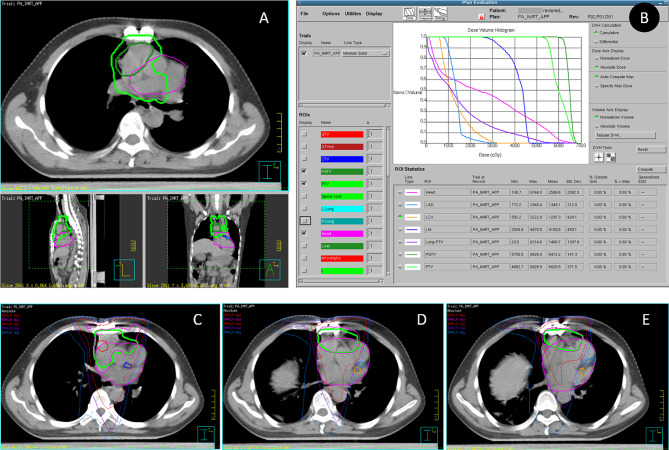This screenshot has height=450, width=669.
Task: Uncheck the Heart ROI display checkbox
Action: click(304, 233)
